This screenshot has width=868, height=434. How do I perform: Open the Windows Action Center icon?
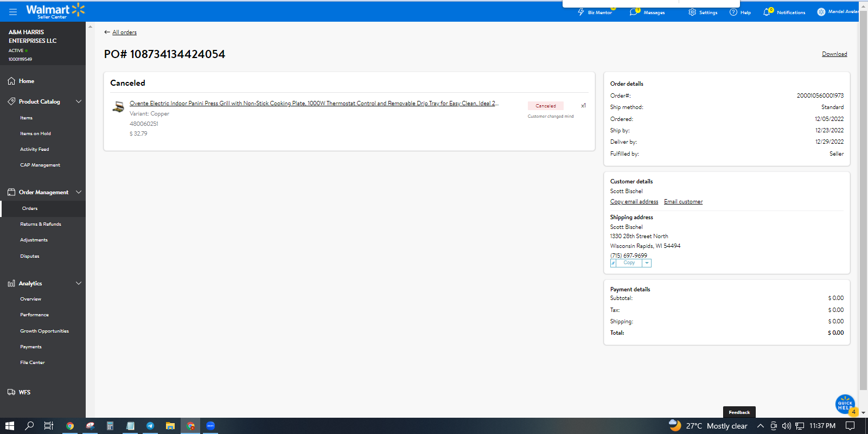click(x=850, y=426)
